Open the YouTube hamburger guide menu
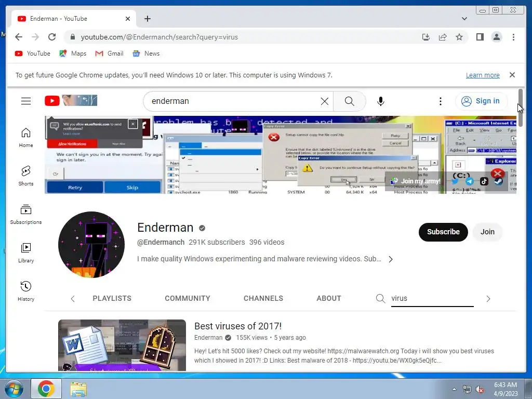This screenshot has height=399, width=532. pos(26,101)
